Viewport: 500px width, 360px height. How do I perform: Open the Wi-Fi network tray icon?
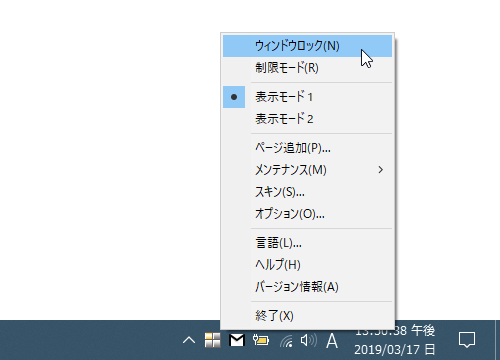(286, 341)
